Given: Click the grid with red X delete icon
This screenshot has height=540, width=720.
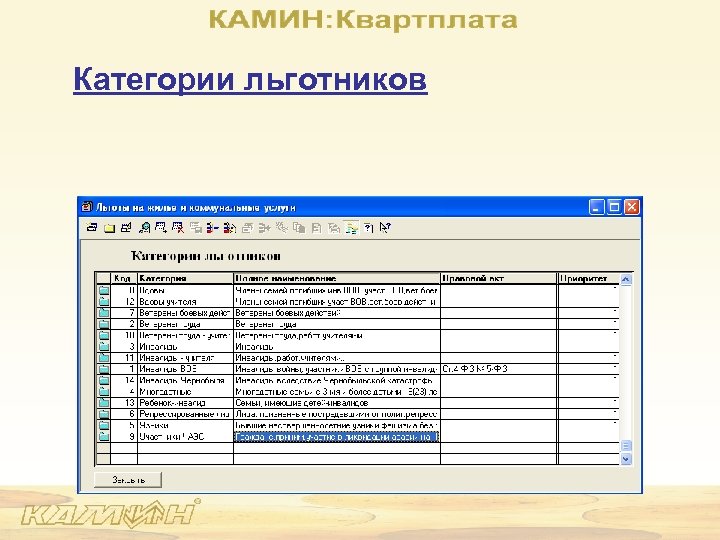Looking at the screenshot, I should click(178, 228).
